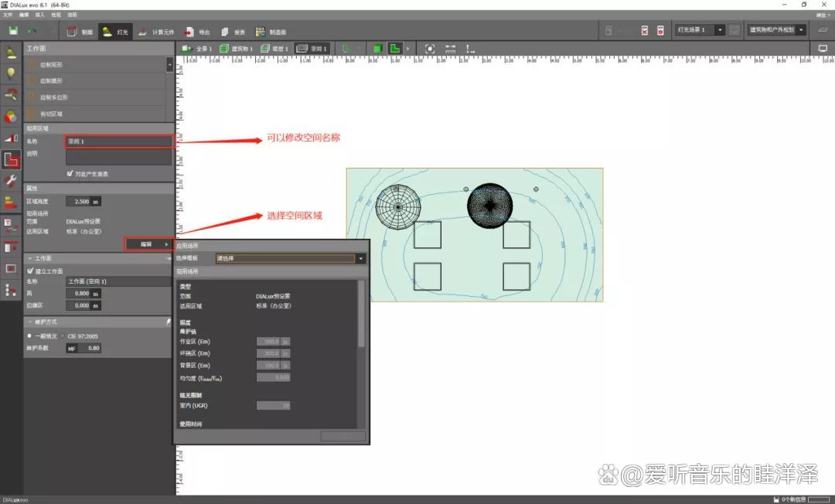Image resolution: width=835 pixels, height=504 pixels.
Task: Open the 编辑 menu in menu bar
Action: pyautogui.click(x=24, y=15)
